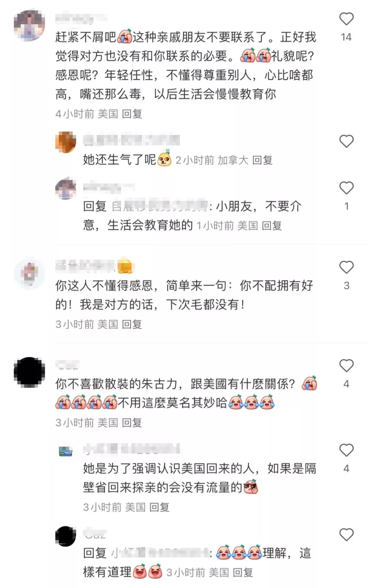The image size is (369, 588).
Task: Tap 回复 after 樣有道理 at the bottom
Action: (243, 572)
